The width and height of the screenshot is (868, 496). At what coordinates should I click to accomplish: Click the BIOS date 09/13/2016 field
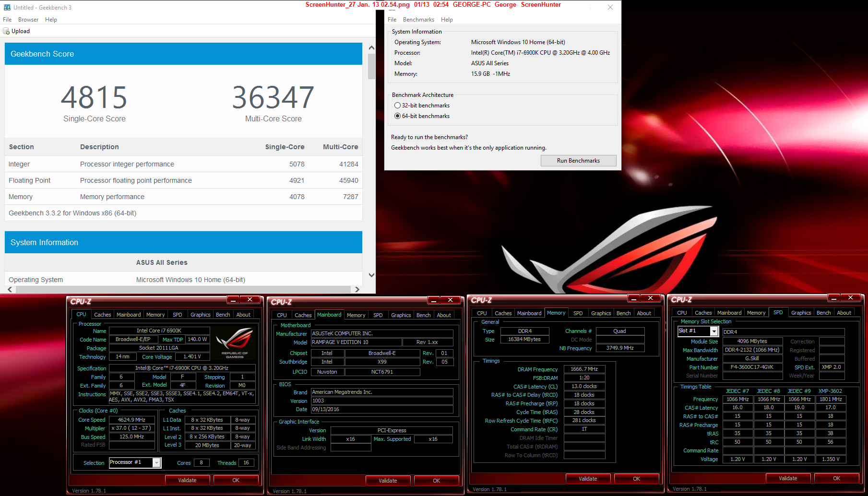[382, 409]
